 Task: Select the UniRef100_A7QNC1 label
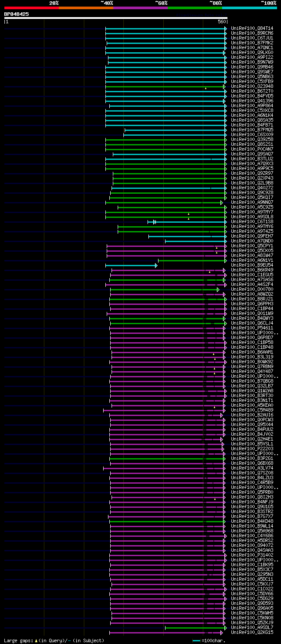pos(252,47)
